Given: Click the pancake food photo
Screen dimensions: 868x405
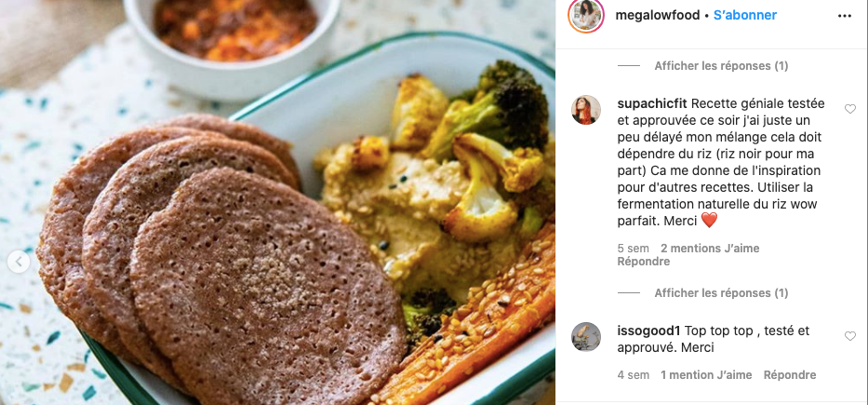Looking at the screenshot, I should click(x=277, y=202).
